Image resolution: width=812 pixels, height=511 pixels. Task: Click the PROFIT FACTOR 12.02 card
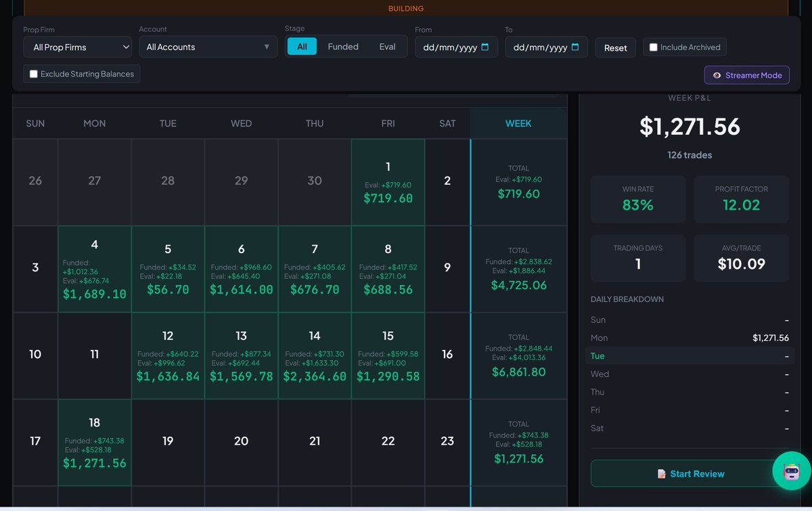[x=742, y=200]
